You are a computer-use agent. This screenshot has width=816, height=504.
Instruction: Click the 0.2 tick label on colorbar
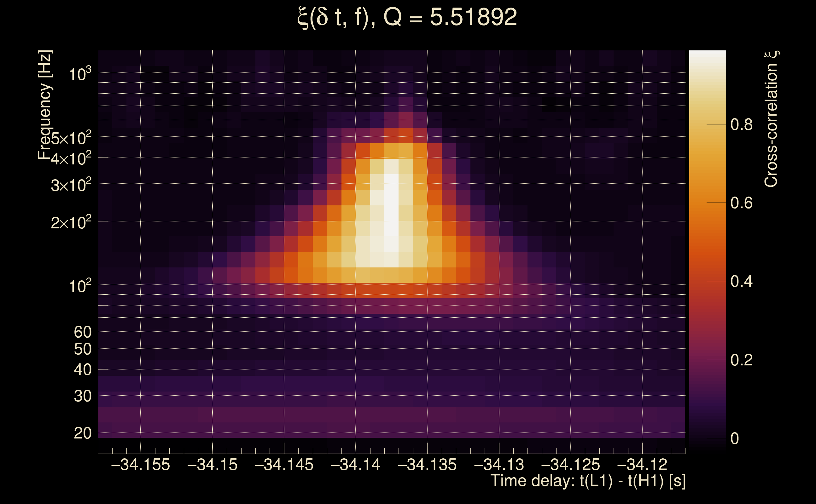[x=741, y=360]
